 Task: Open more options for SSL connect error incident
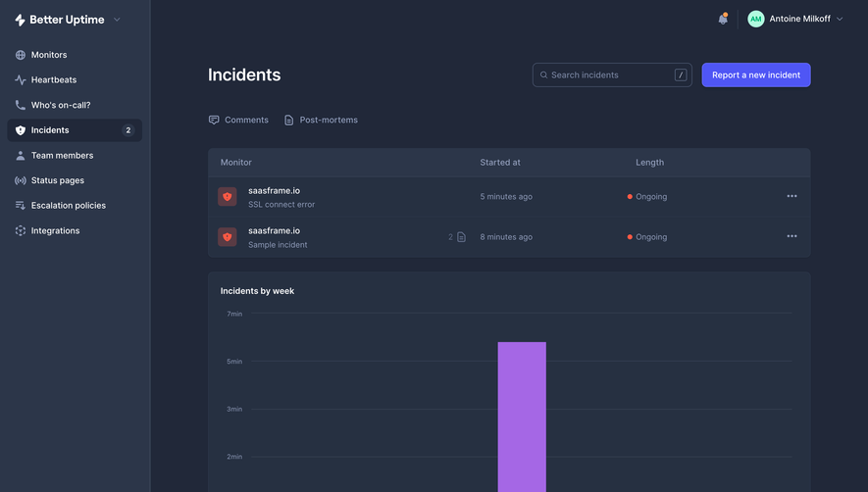[x=792, y=196]
